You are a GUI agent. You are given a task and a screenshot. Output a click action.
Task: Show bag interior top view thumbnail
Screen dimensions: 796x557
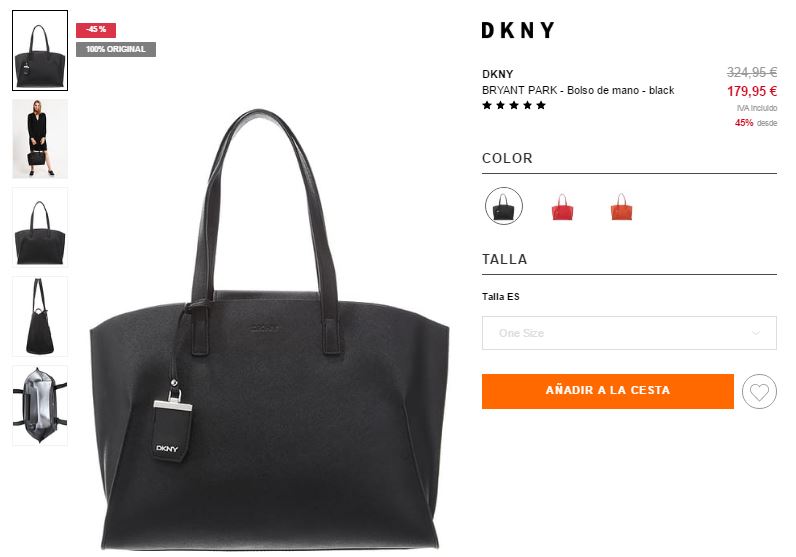tap(40, 405)
